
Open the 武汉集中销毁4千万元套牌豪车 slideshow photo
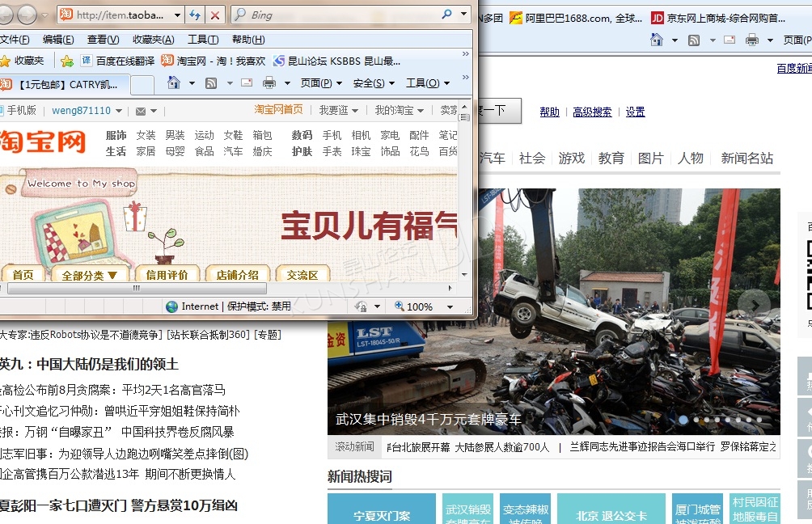[x=554, y=311]
